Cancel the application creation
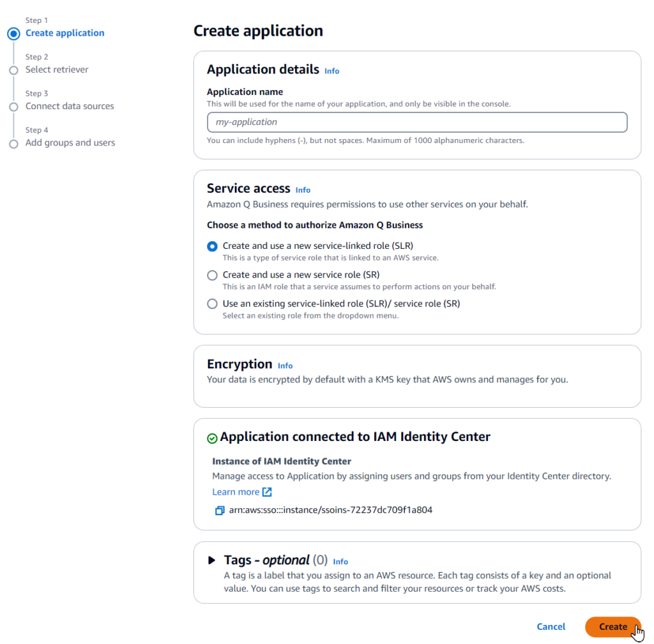Image resolution: width=654 pixels, height=644 pixels. [x=551, y=627]
